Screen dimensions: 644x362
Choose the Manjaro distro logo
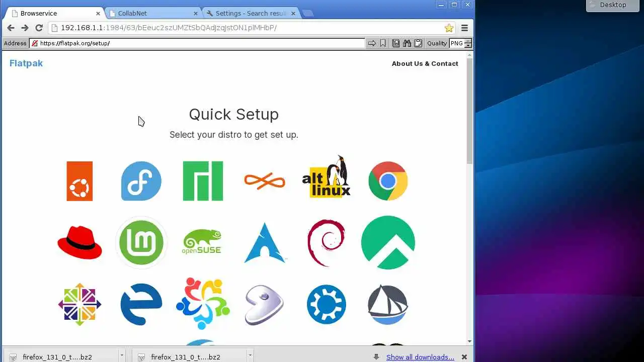point(203,181)
